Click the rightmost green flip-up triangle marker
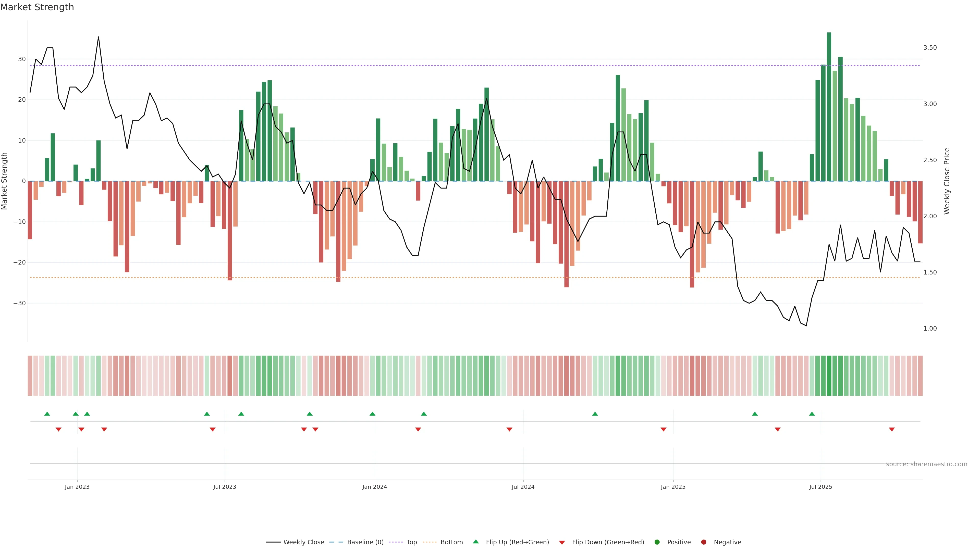The width and height of the screenshot is (980, 551). pyautogui.click(x=812, y=414)
